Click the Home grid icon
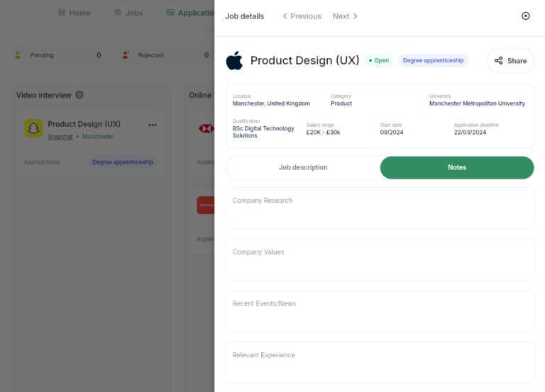Viewport: 545px width, 392px height. click(x=62, y=13)
